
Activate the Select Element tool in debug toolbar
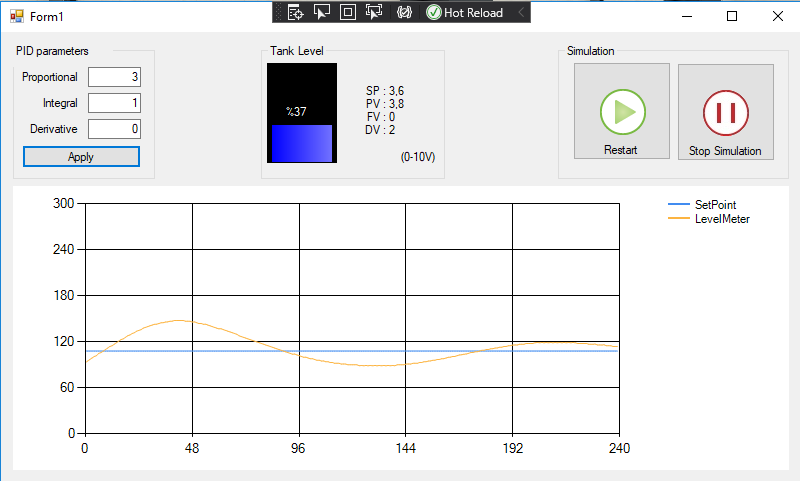[x=322, y=12]
